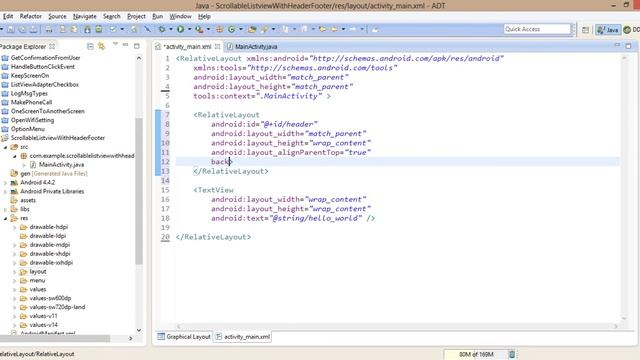The image size is (640, 360).
Task: Click the green Run toolbar button
Action: [180, 29]
